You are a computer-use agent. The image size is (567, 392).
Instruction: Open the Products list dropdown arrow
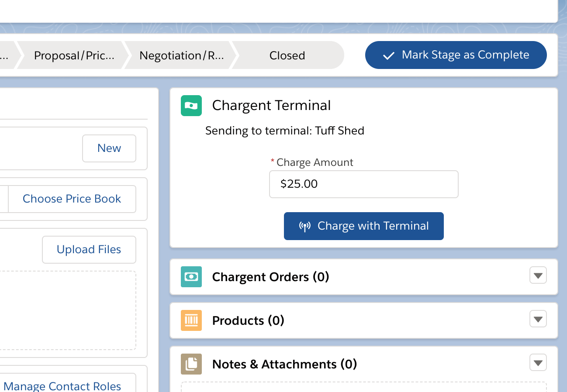[x=538, y=319]
